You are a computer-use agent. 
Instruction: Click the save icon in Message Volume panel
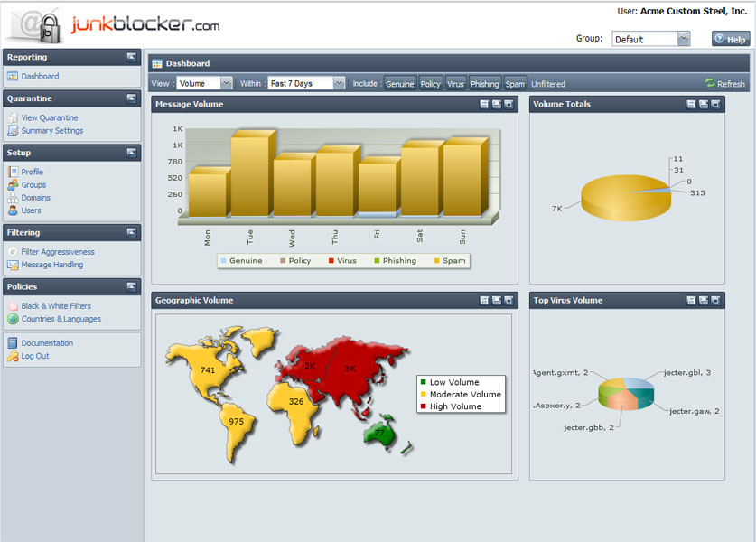(x=484, y=104)
